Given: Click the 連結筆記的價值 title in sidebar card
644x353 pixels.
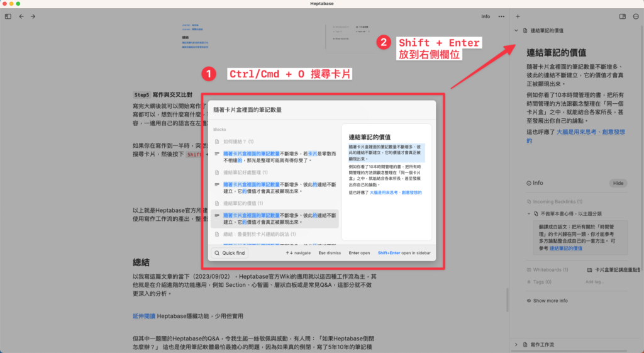Looking at the screenshot, I should [x=556, y=53].
